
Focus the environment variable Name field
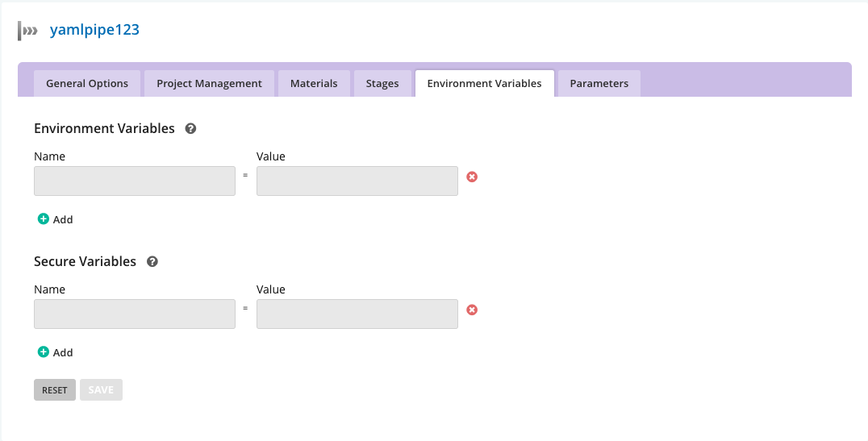[x=135, y=181]
